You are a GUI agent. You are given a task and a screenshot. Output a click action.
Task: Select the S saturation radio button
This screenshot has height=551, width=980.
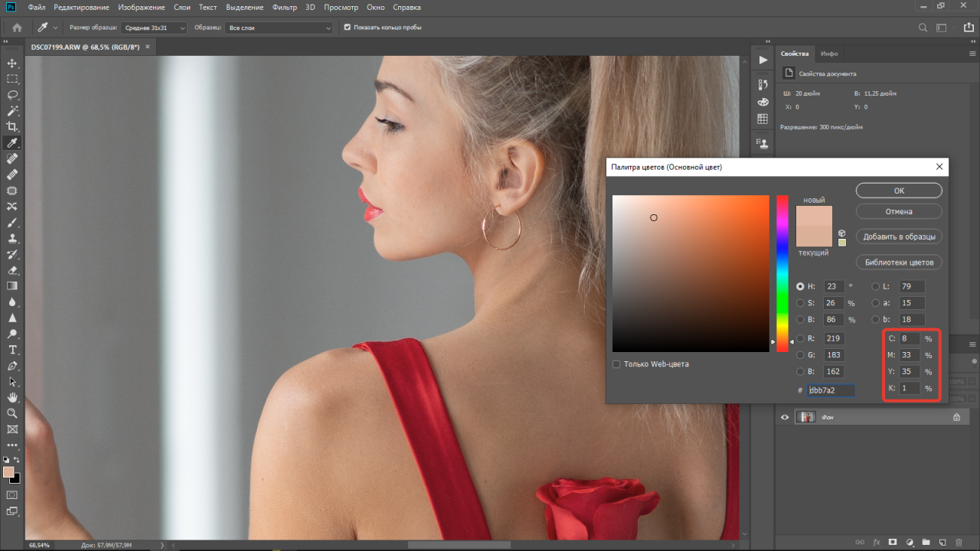(x=800, y=303)
